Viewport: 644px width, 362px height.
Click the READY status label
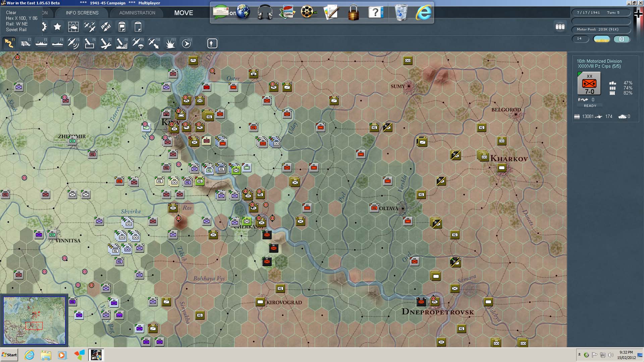click(590, 106)
